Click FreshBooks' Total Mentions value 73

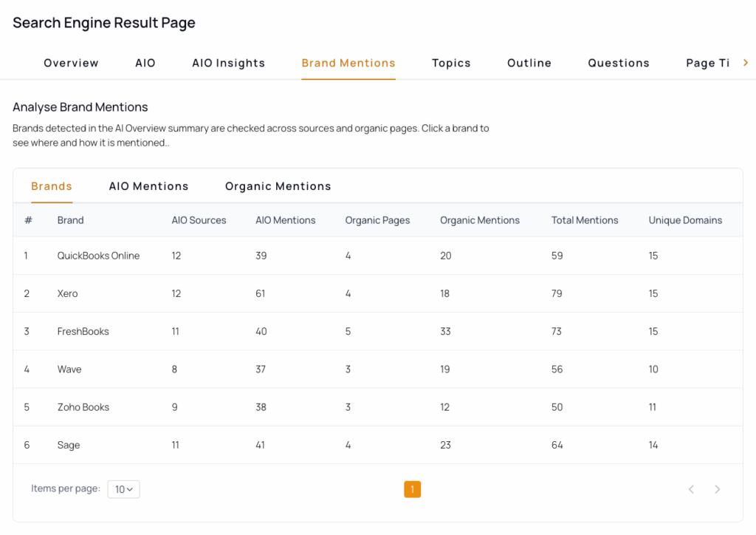pyautogui.click(x=557, y=332)
